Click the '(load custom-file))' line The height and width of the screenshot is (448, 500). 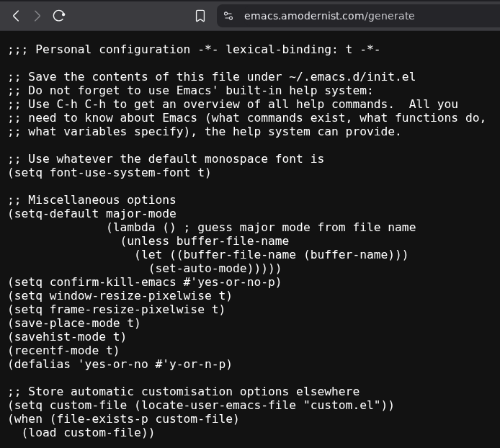click(x=88, y=433)
